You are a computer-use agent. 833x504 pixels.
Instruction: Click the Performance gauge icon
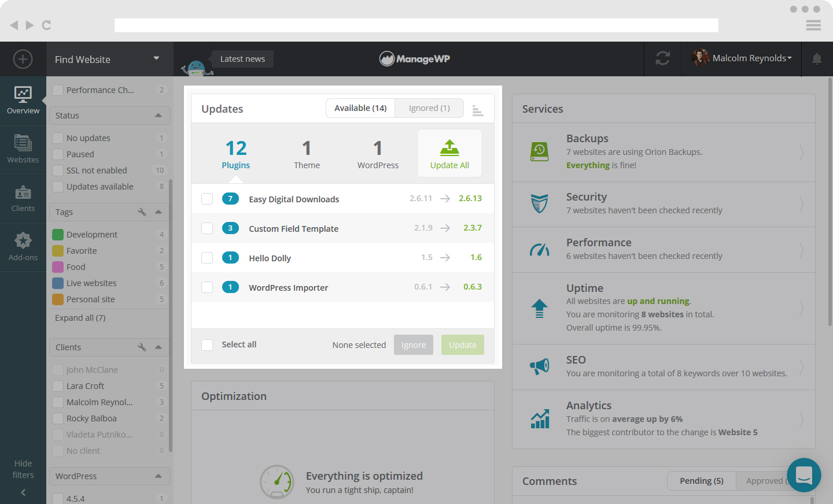(x=539, y=250)
